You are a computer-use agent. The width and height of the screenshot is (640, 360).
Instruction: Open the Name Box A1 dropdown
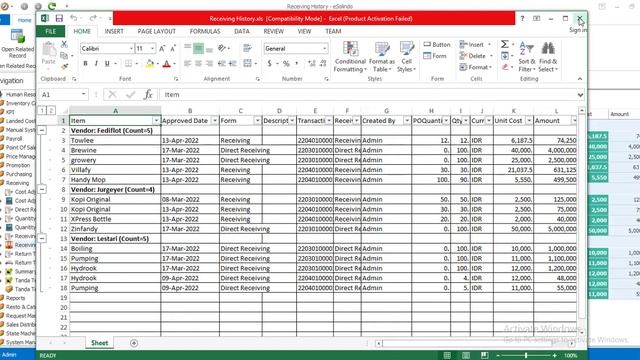coord(83,94)
